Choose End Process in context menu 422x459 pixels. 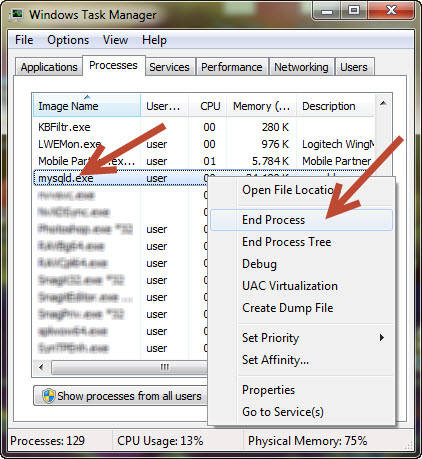(302, 220)
